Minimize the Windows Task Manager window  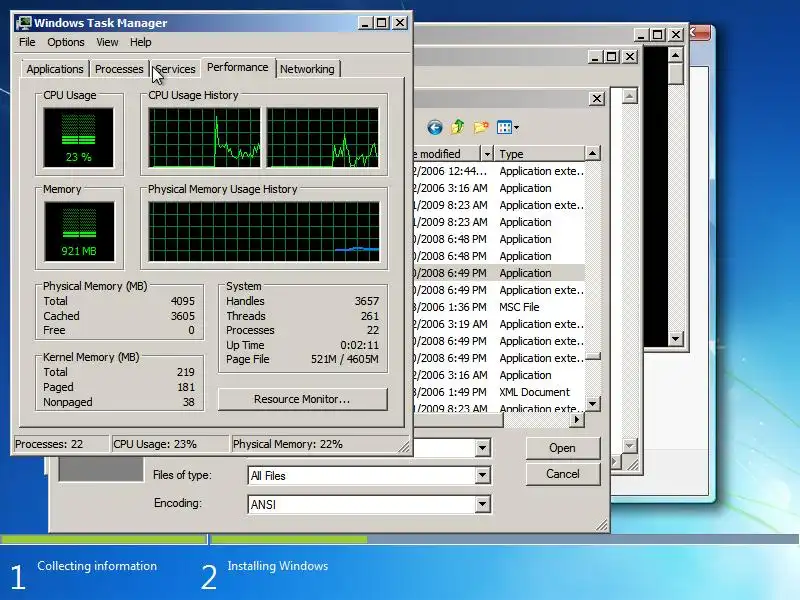pos(365,23)
